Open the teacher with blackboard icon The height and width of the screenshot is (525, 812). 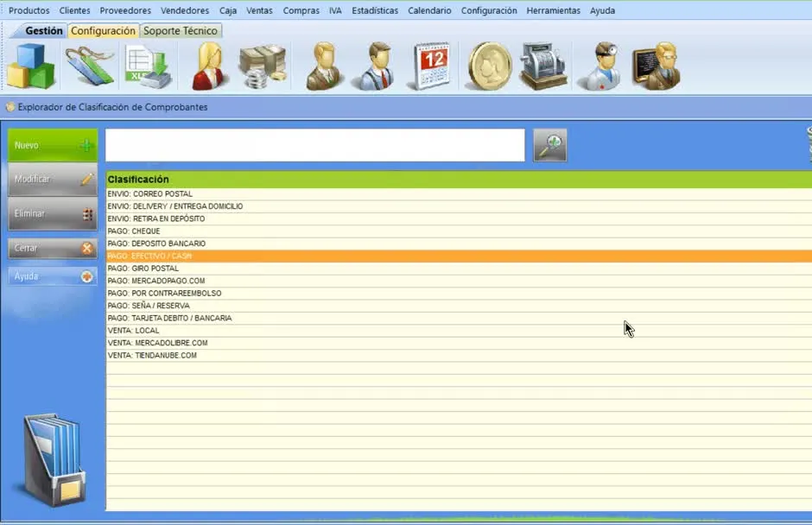(x=657, y=66)
